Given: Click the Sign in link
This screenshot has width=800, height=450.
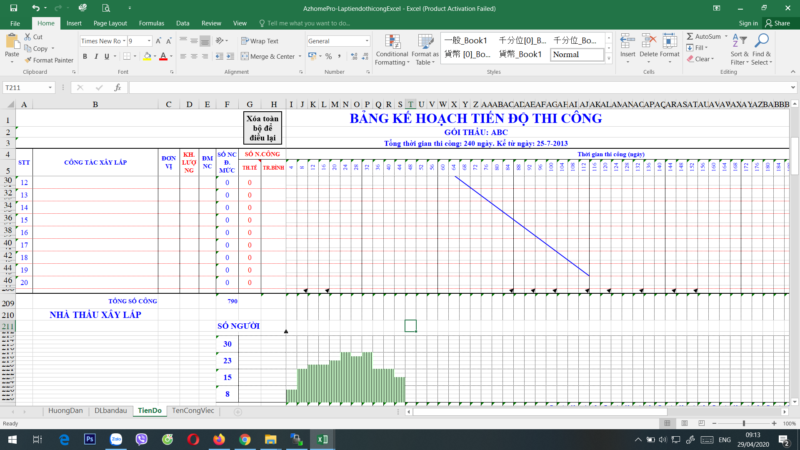Looking at the screenshot, I should pyautogui.click(x=748, y=23).
